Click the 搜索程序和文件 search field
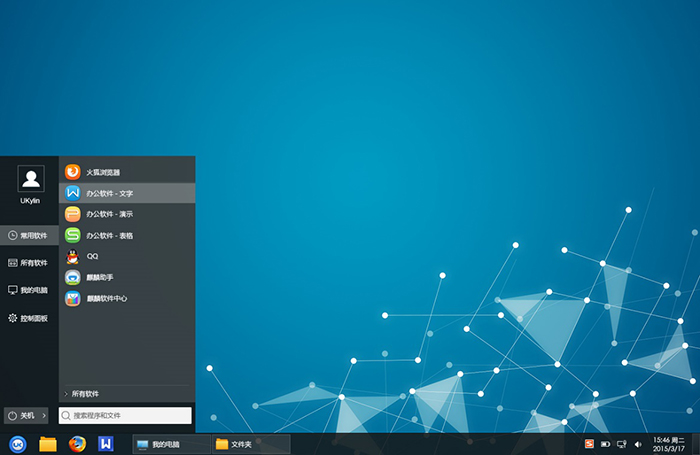Image resolution: width=700 pixels, height=455 pixels. pyautogui.click(x=125, y=415)
